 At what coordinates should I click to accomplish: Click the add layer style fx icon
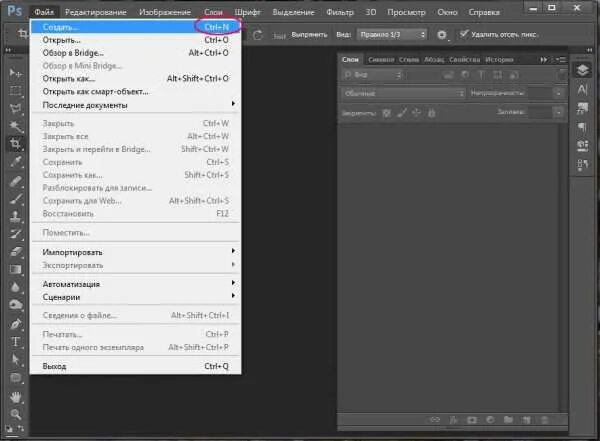pos(453,420)
